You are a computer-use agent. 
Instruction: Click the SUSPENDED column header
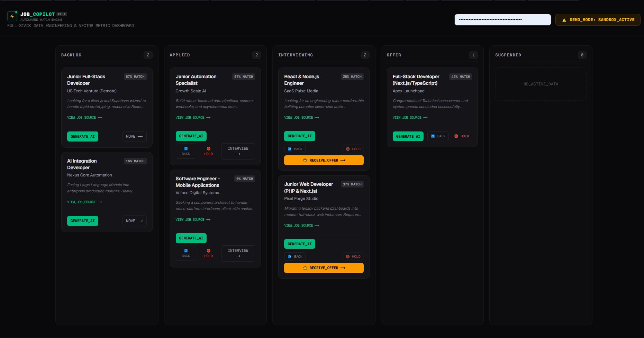coord(508,55)
